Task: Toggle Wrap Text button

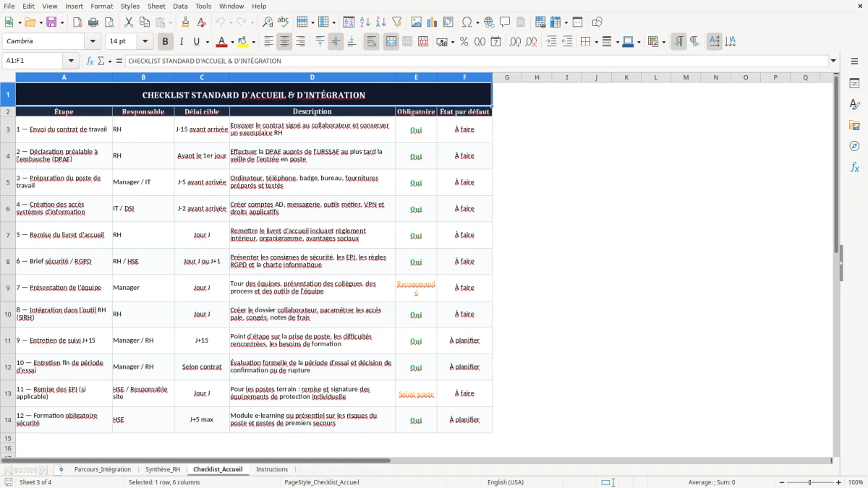Action: [371, 42]
